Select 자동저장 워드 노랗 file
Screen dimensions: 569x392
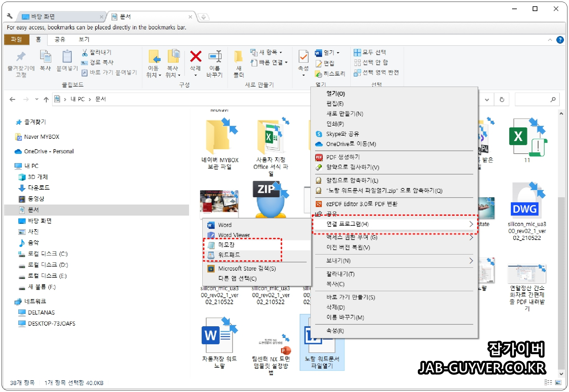219,343
